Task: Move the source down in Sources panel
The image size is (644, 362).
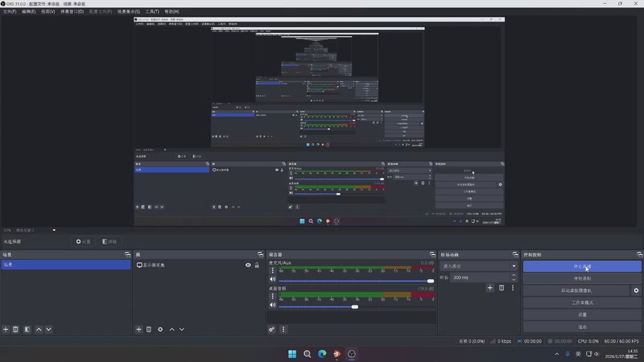Action: click(x=182, y=329)
